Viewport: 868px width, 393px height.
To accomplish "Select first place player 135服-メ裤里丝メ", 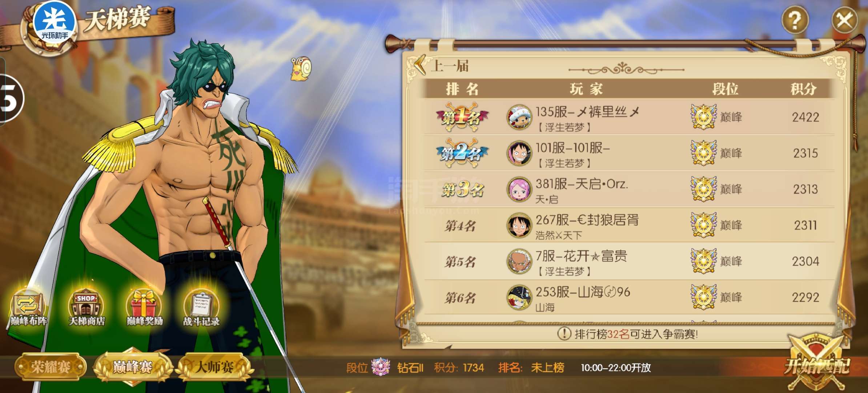I will [x=629, y=117].
